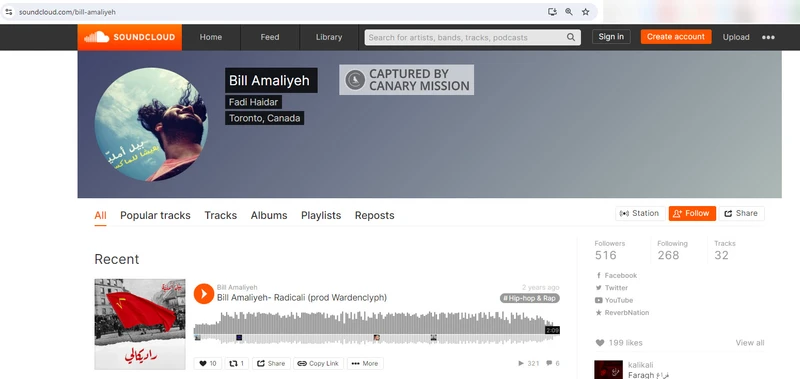Click the search magnifier icon
This screenshot has height=379, width=800.
(571, 37)
